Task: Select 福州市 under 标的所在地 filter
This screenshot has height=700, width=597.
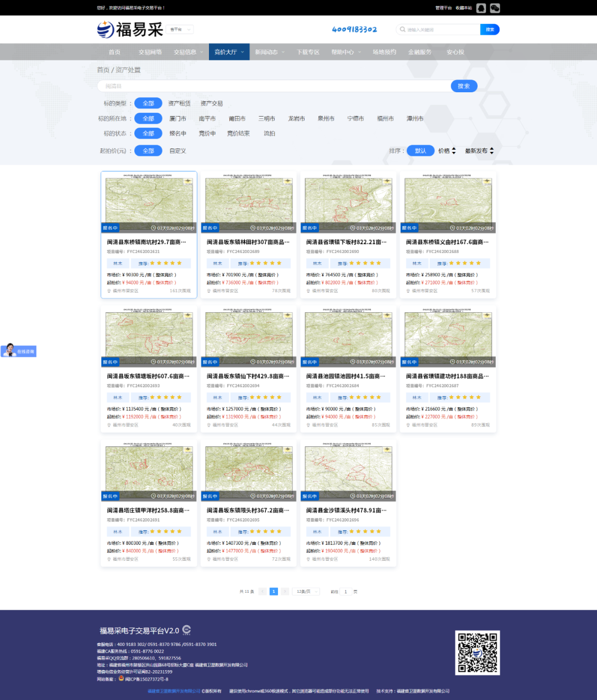Action: tap(385, 119)
